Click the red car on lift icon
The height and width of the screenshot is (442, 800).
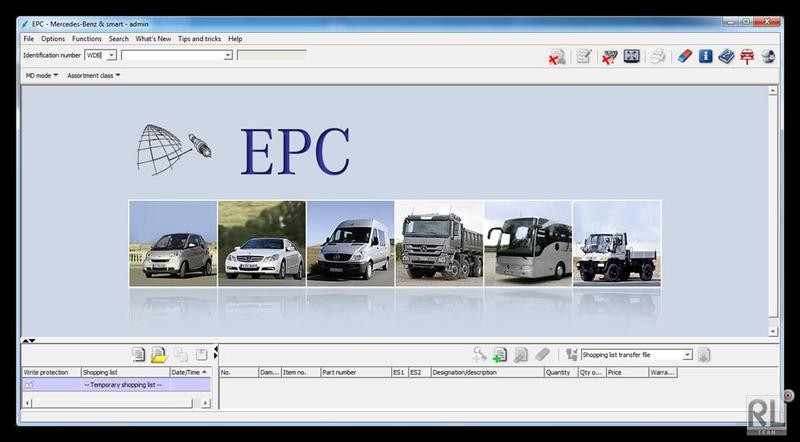747,56
